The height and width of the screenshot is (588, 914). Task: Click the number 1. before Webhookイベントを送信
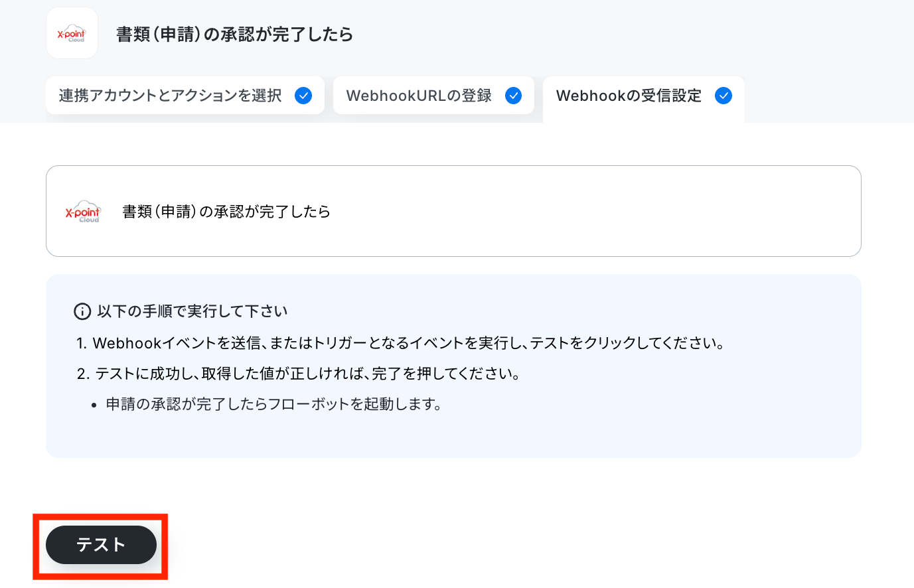82,343
